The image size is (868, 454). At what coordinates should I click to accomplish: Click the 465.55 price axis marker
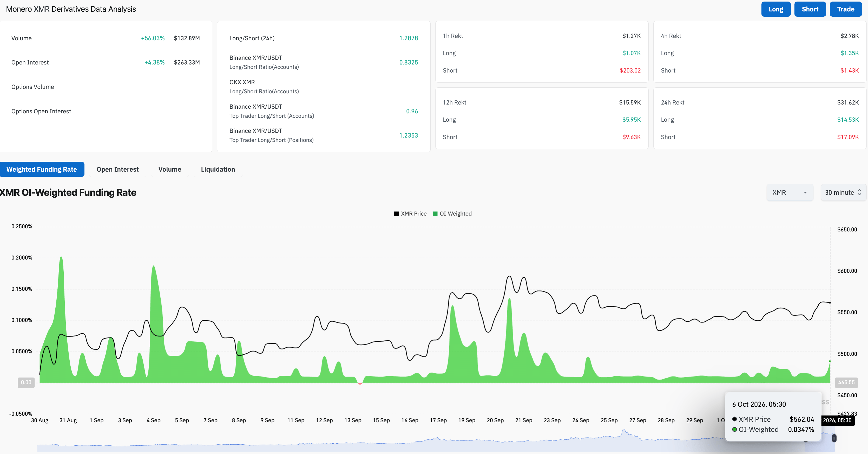[x=846, y=382]
